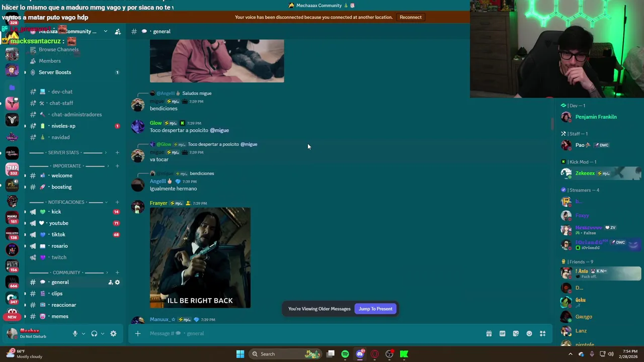Open the Members list entry
644x362 pixels.
pyautogui.click(x=74, y=61)
